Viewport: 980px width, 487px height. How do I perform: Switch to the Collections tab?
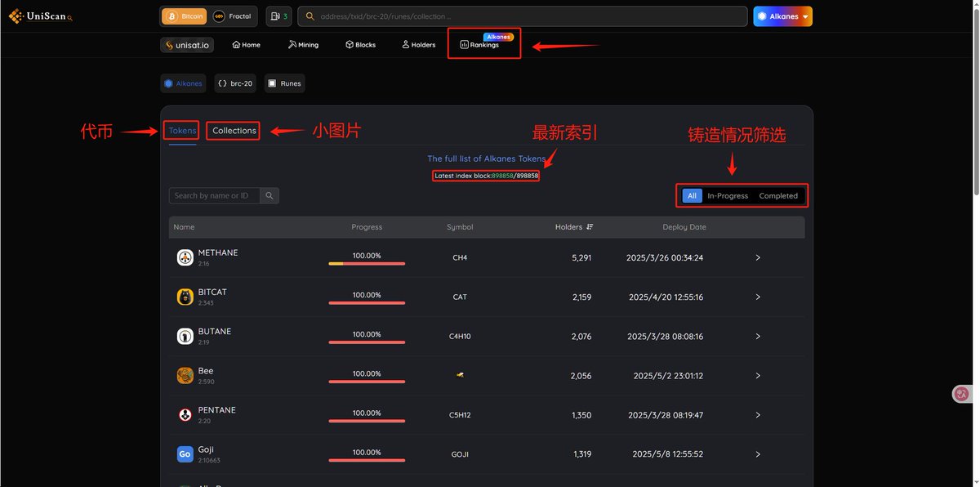tap(234, 131)
